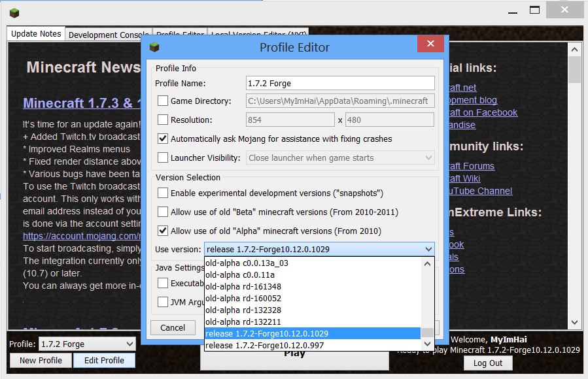588x379 pixels.
Task: Open the Local Version Editor (NYI) tab
Action: [258, 33]
